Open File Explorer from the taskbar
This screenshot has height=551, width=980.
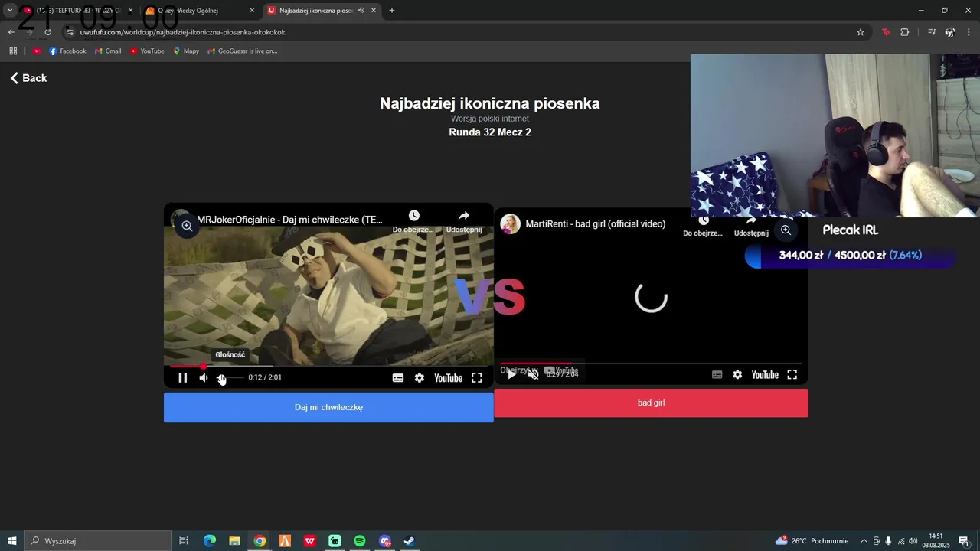[235, 541]
